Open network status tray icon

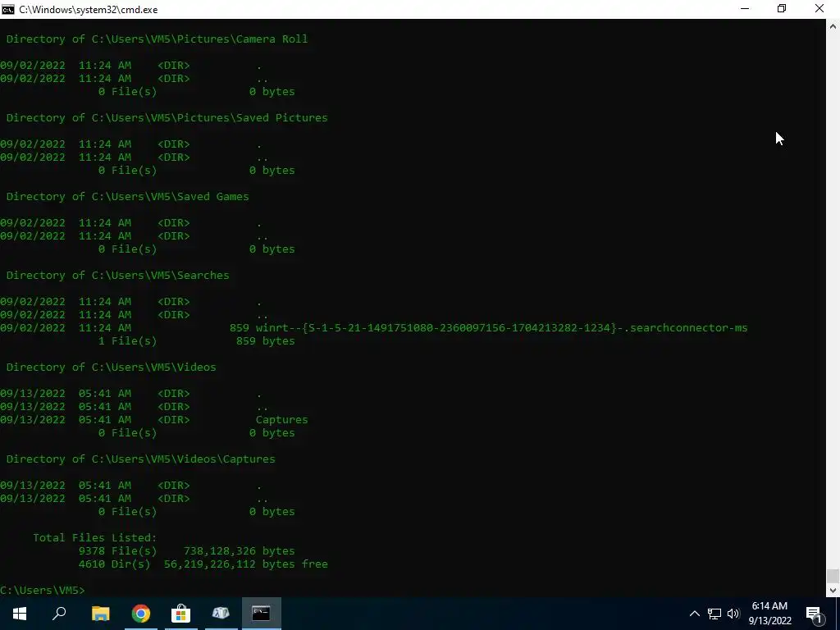[x=714, y=614]
